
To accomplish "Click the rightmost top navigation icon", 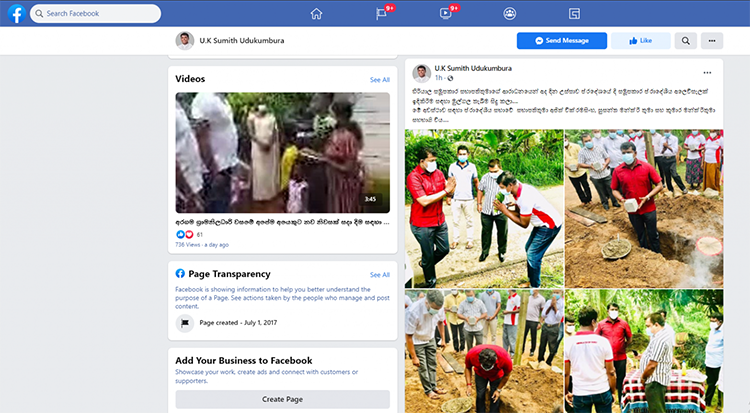I will [x=574, y=14].
